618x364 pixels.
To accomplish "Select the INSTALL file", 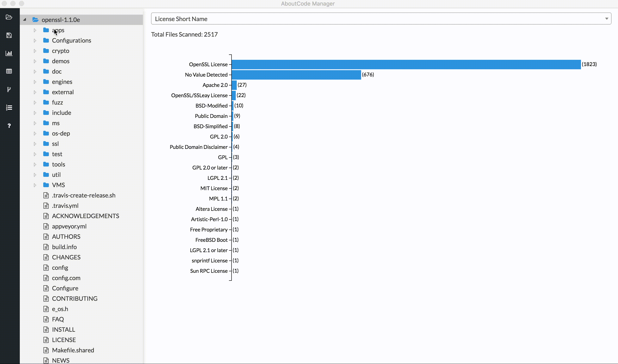I will [63, 329].
